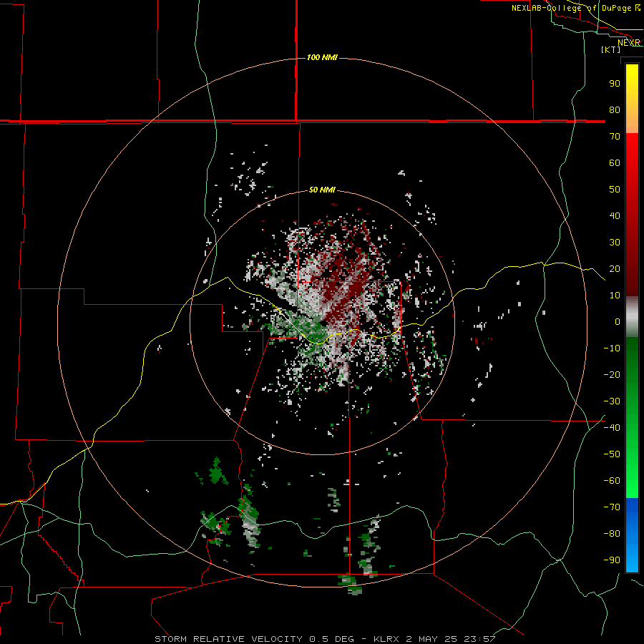
Task: Select the -90 value on velocity scale
Action: (612, 560)
